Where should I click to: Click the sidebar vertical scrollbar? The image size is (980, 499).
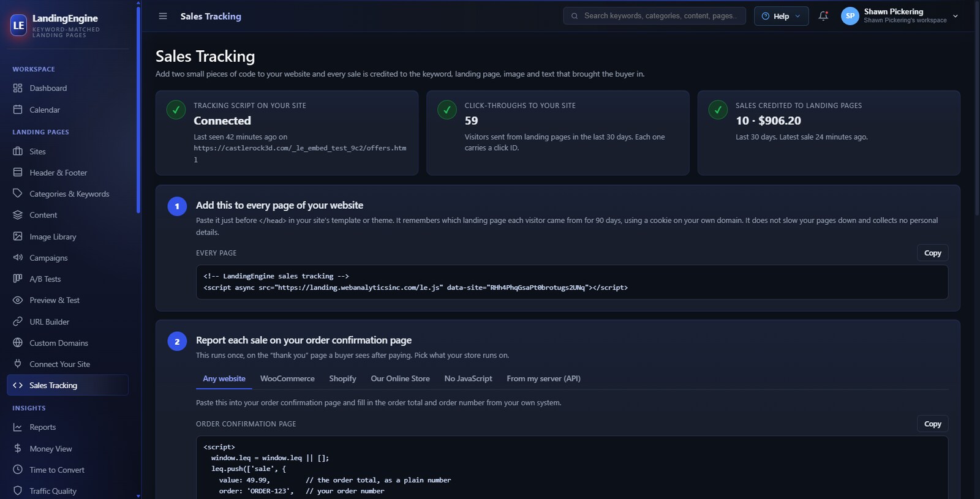click(138, 110)
